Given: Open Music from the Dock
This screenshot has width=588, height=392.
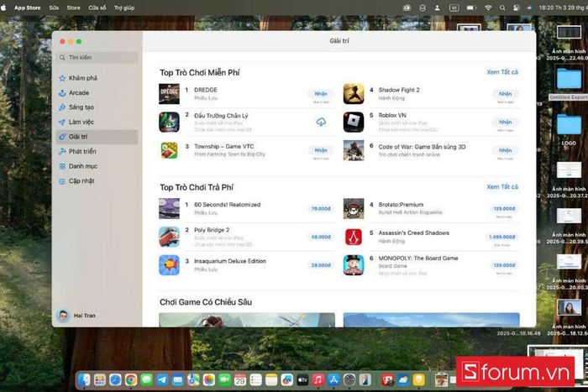Looking at the screenshot, I should pyautogui.click(x=318, y=379).
